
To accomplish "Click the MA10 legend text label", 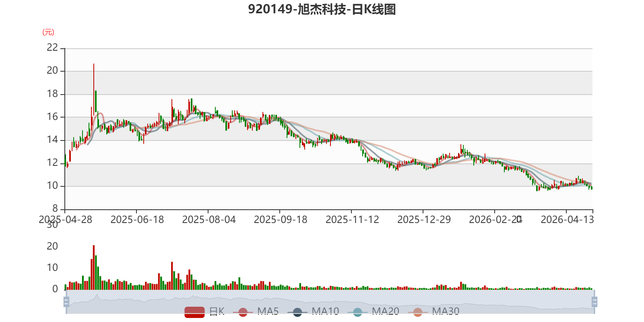I will [x=325, y=312].
